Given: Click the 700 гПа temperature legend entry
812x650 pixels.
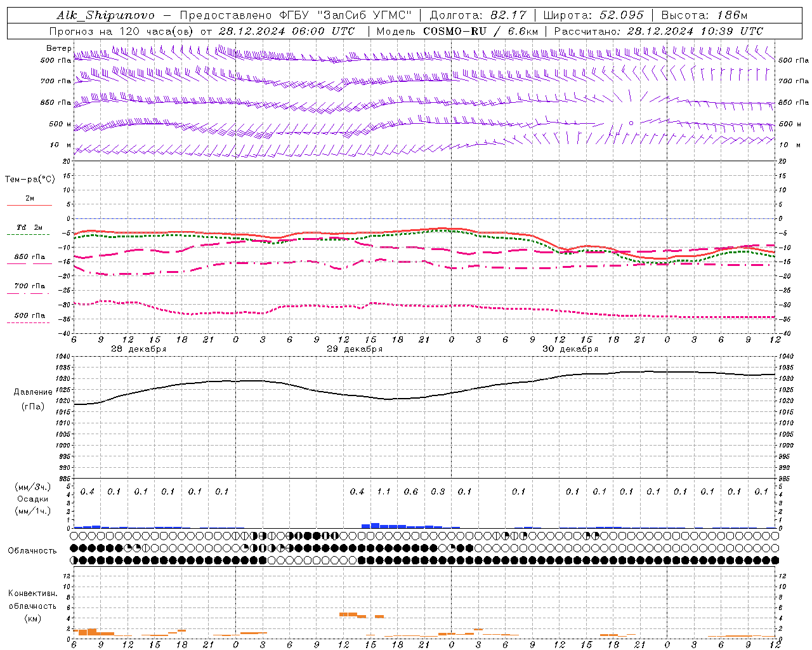Looking at the screenshot, I should click(30, 286).
